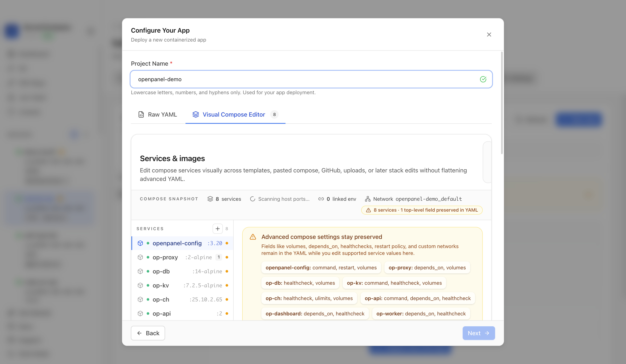Click the Scanning host ports status text
626x364 pixels.
pos(284,199)
